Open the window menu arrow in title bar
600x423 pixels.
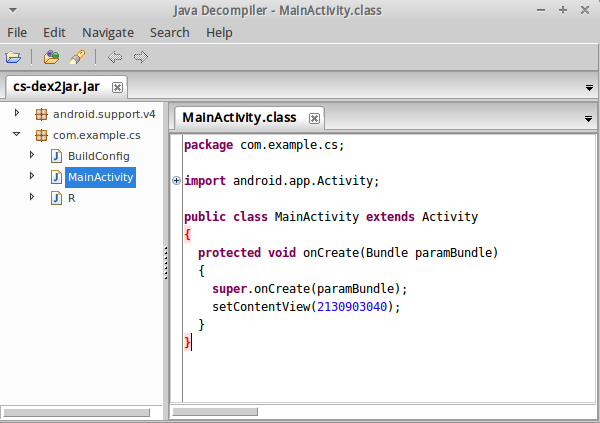13,10
